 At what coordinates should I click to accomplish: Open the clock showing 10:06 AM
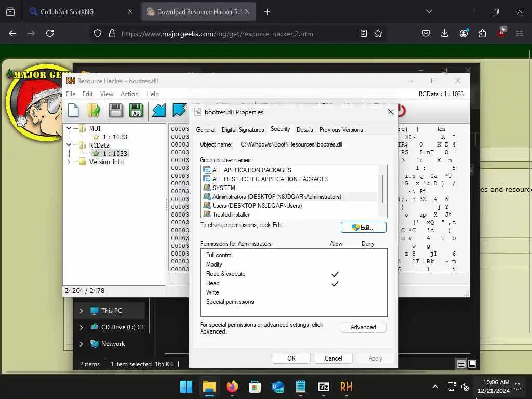pos(494,387)
